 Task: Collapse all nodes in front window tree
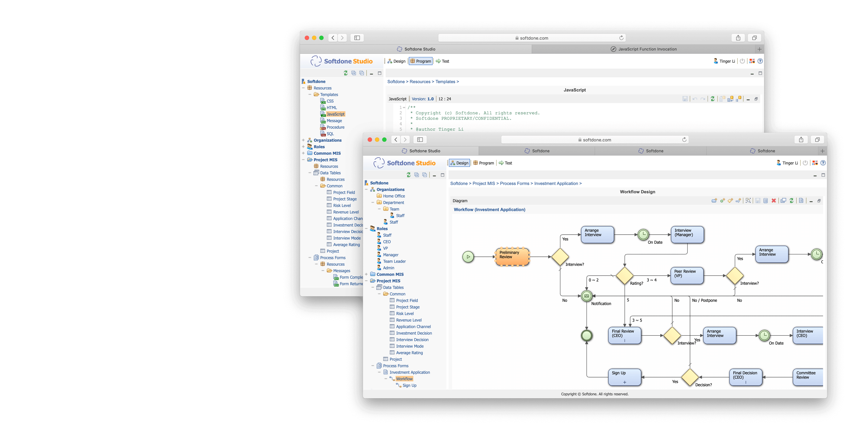pyautogui.click(x=425, y=175)
